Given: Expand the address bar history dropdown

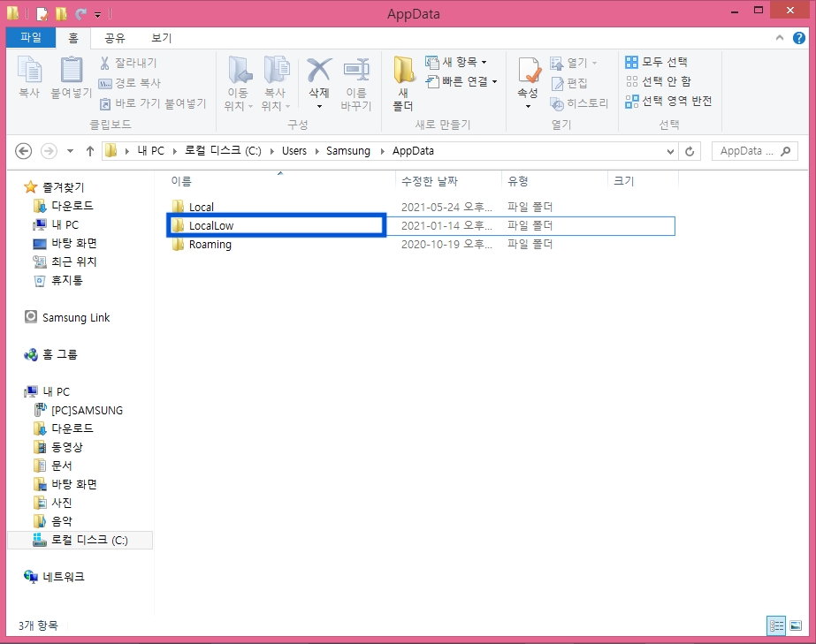Looking at the screenshot, I should (x=671, y=151).
